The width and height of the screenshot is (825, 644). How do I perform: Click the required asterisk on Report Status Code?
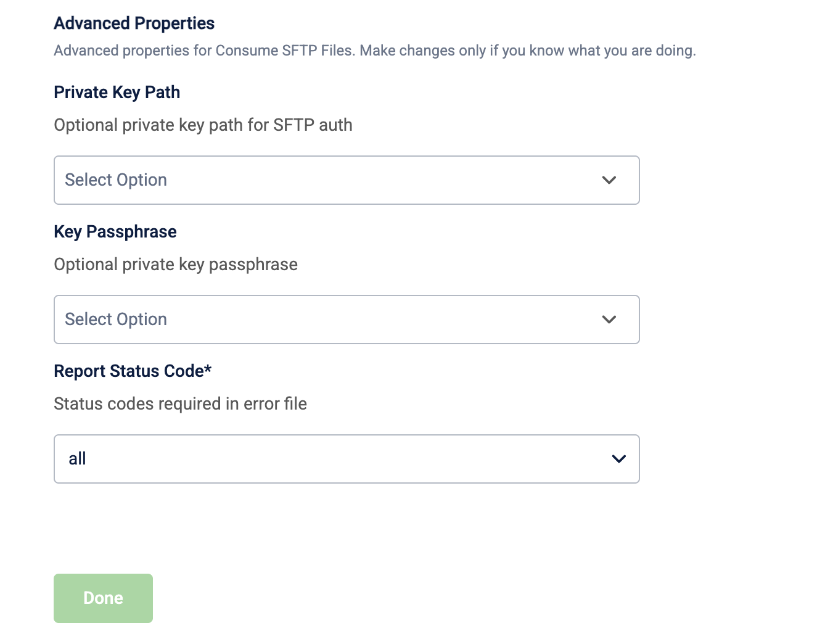coord(208,369)
